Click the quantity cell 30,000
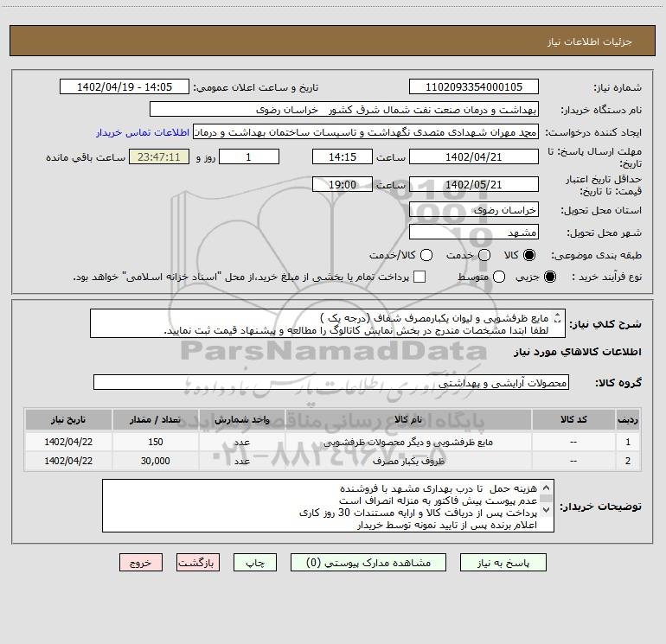 click(x=155, y=461)
